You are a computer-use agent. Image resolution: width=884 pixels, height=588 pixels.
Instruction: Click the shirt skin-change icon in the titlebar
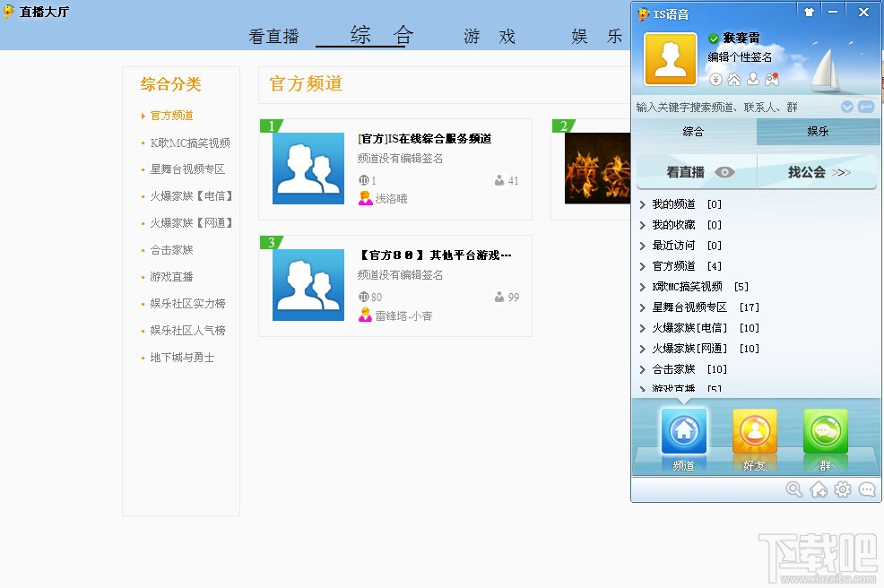coord(810,12)
